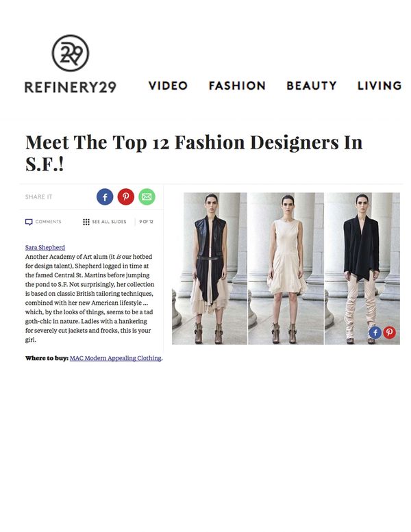
Task: Click the black vest outfit photo
Action: (x=210, y=268)
